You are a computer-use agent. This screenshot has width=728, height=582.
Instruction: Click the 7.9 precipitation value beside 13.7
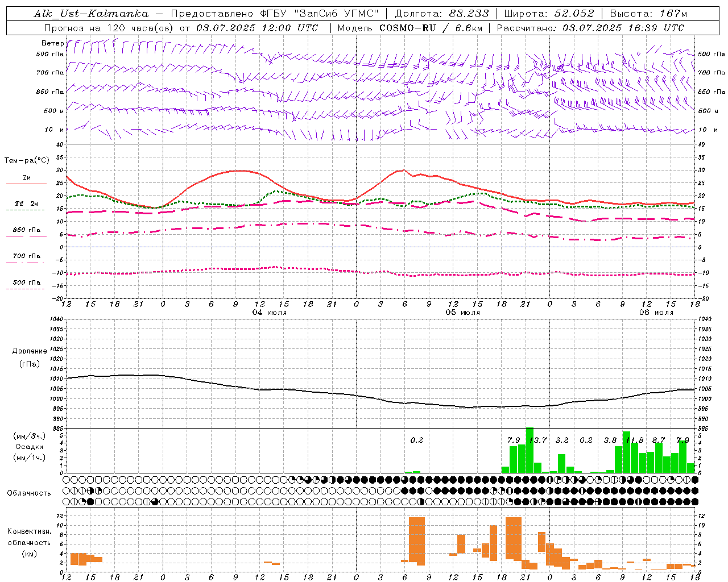pos(514,440)
